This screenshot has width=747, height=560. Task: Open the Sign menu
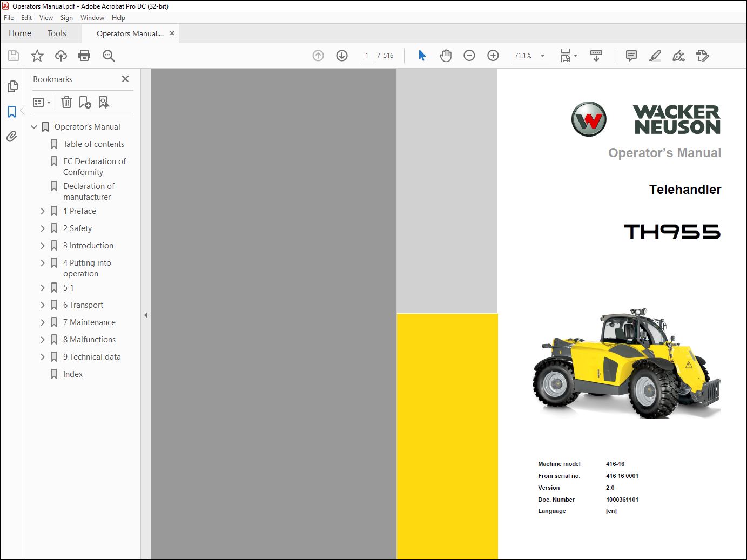[x=66, y=18]
